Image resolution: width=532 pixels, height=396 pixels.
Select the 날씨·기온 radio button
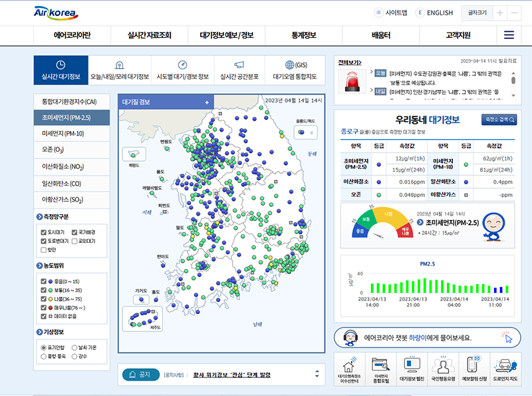pos(74,347)
